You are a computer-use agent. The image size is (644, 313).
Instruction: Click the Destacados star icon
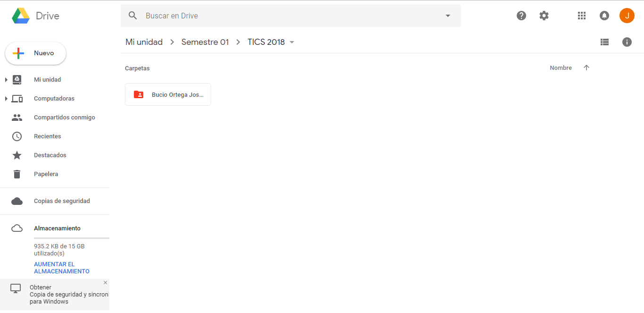(x=17, y=155)
